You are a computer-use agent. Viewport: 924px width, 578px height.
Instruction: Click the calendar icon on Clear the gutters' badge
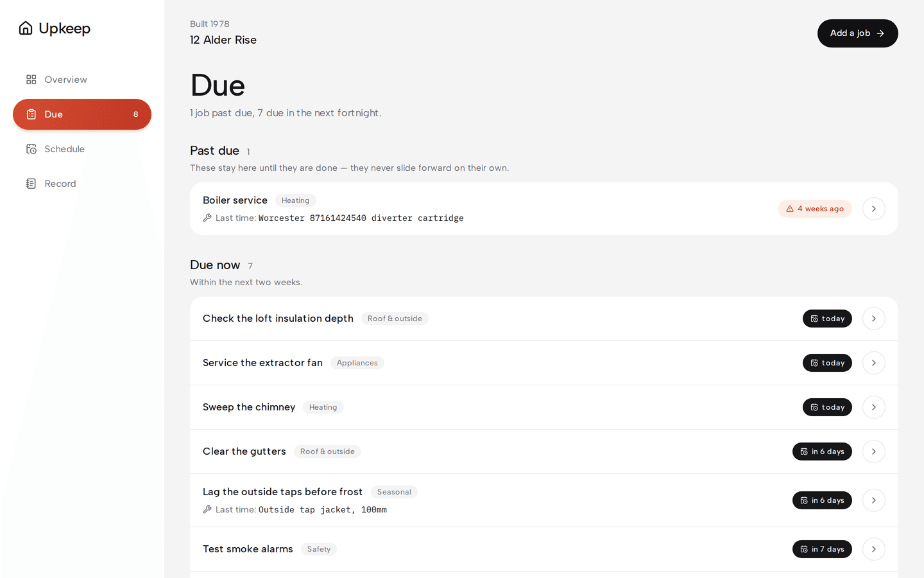(x=804, y=451)
